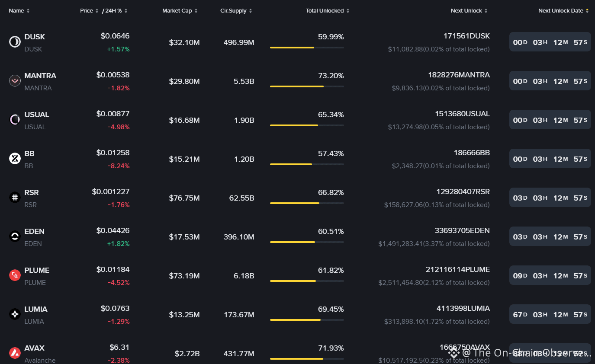
Task: Select the 33693705EDEN next unlock amount
Action: coord(462,231)
